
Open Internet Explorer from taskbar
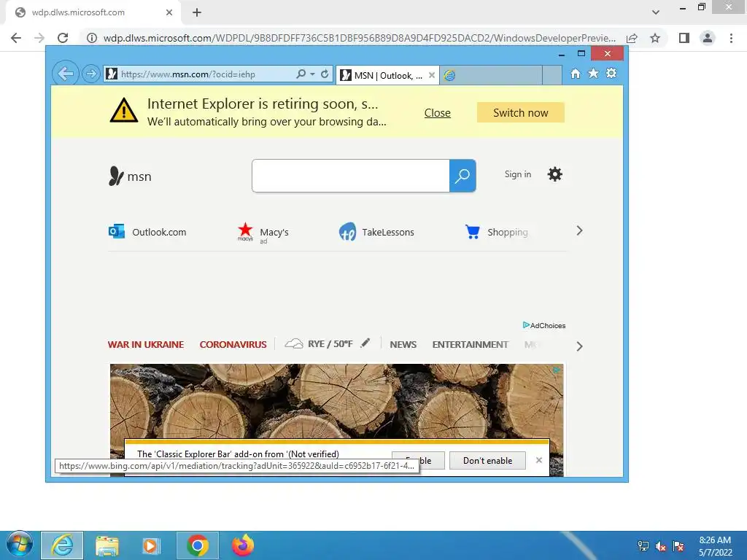click(63, 545)
